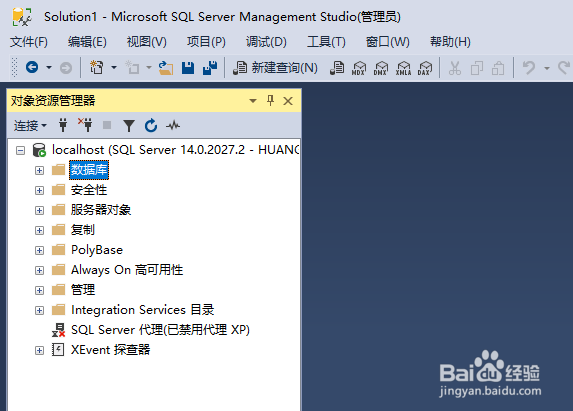This screenshot has height=411, width=573.
Task: Toggle the pin on Object Explorer panel
Action: (x=270, y=100)
